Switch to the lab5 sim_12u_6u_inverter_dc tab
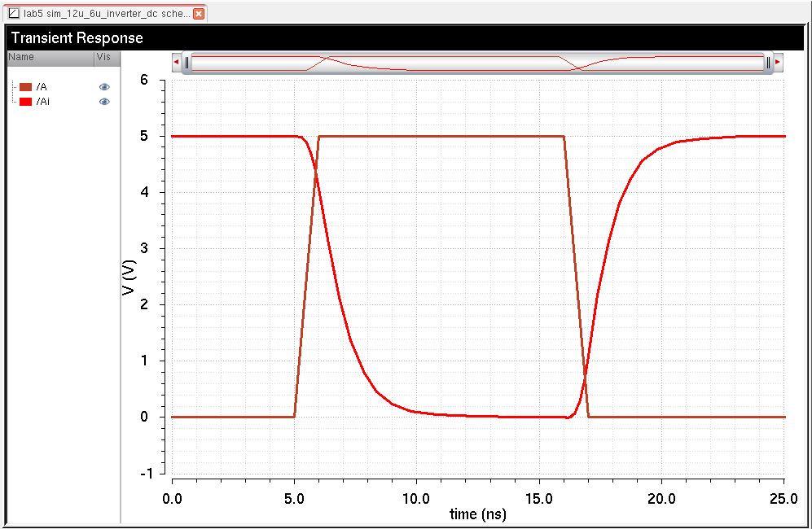The height and width of the screenshot is (529, 812). coord(108,14)
